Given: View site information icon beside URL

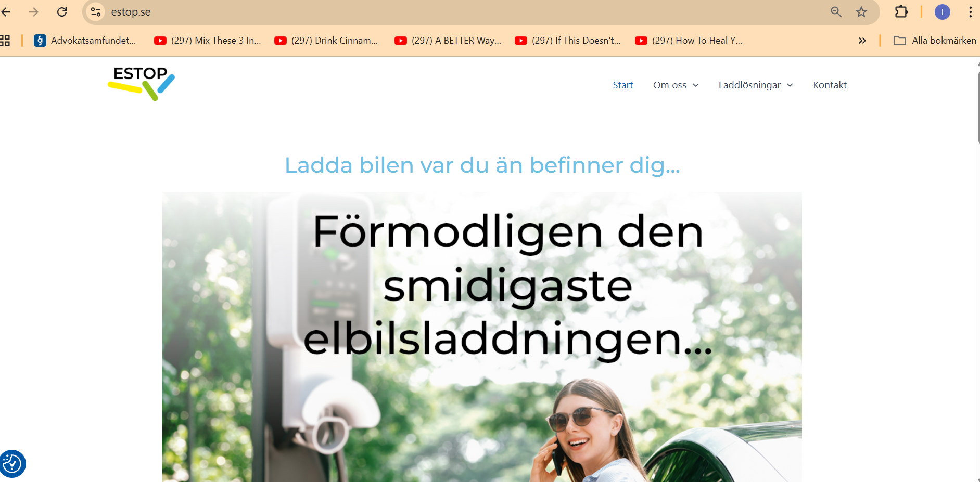Looking at the screenshot, I should coord(96,12).
